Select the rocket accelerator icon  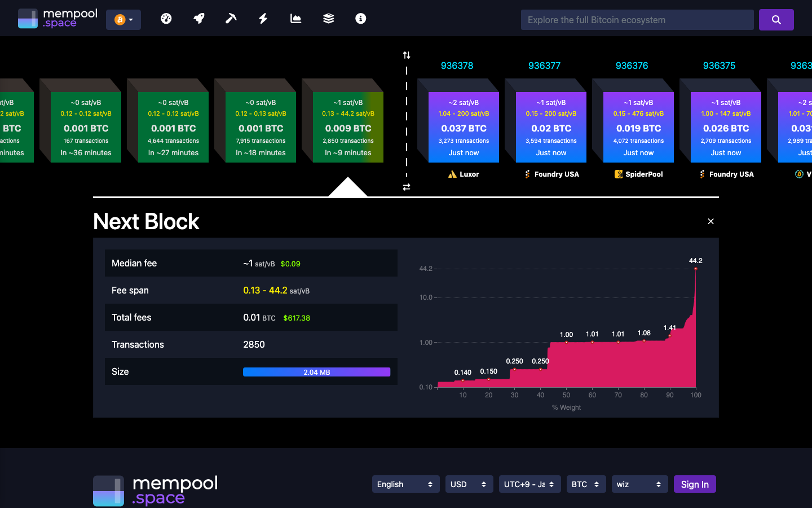[198, 18]
